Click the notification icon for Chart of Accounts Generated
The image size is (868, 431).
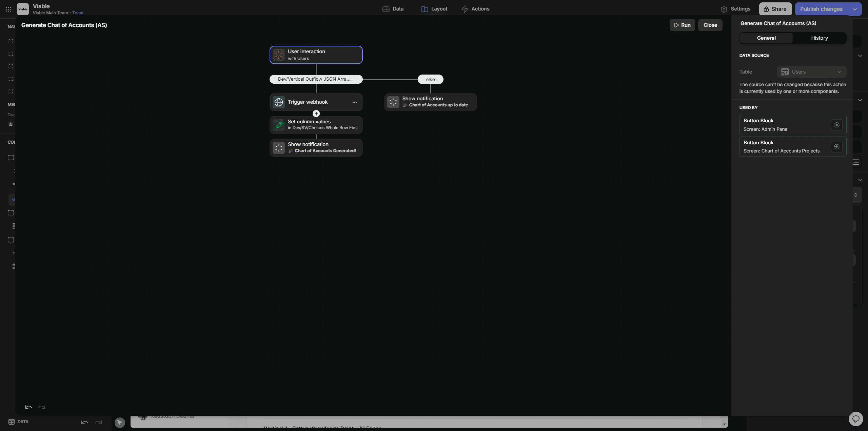[279, 148]
